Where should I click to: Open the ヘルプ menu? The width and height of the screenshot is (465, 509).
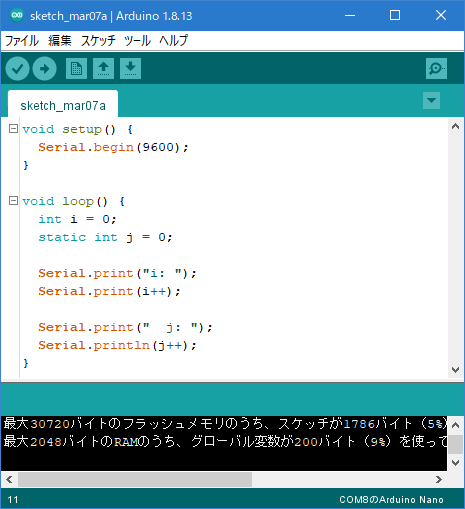(x=173, y=41)
